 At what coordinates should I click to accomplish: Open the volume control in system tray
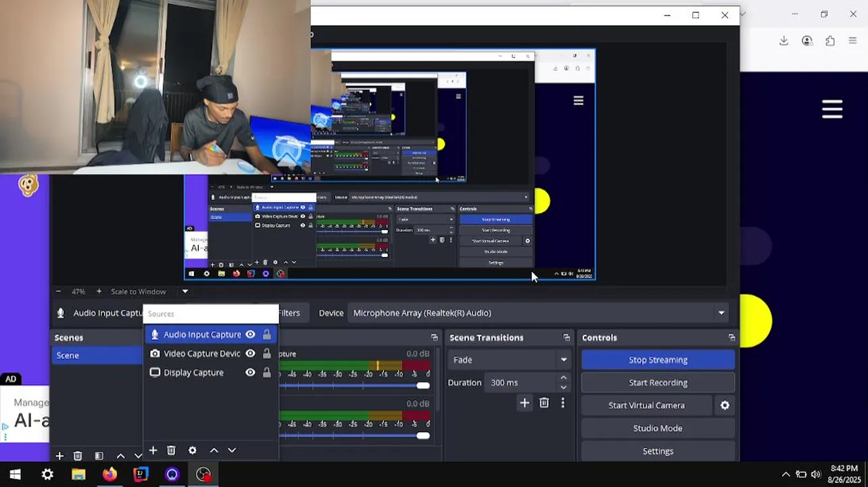tap(815, 474)
